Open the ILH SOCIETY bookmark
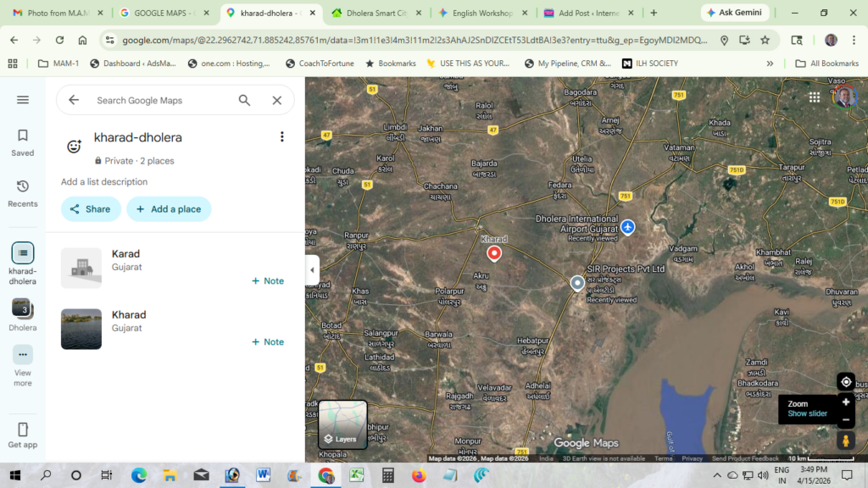Viewport: 868px width, 488px height. (x=650, y=64)
